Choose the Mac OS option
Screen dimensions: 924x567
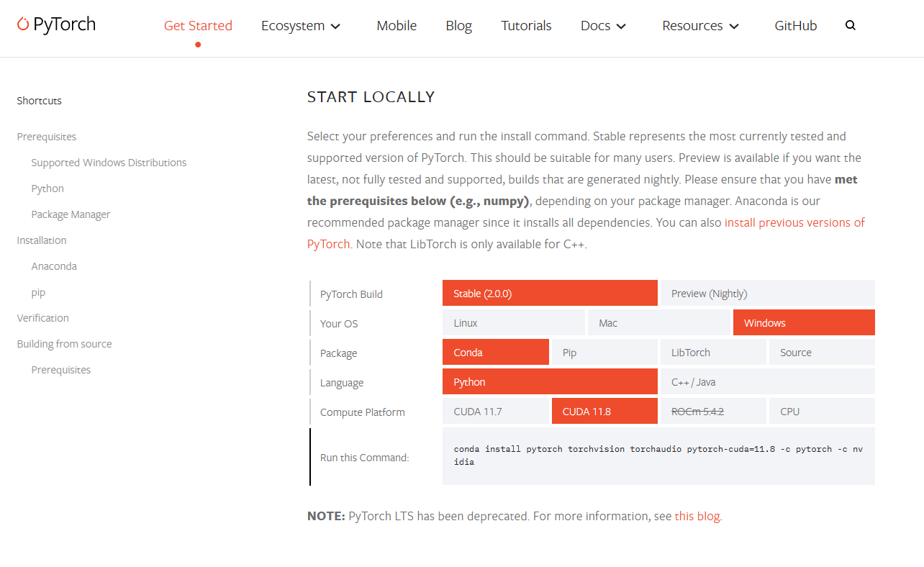point(658,323)
